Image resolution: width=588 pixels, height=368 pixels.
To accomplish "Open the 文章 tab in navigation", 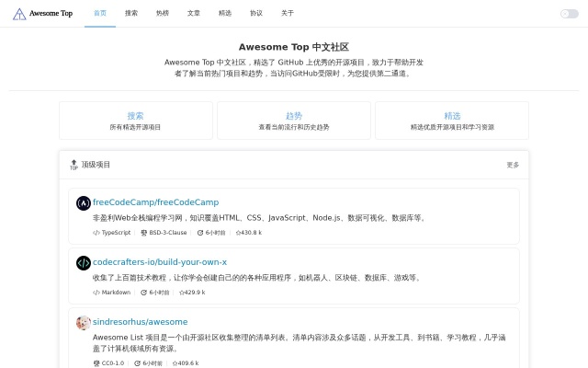I will [194, 14].
